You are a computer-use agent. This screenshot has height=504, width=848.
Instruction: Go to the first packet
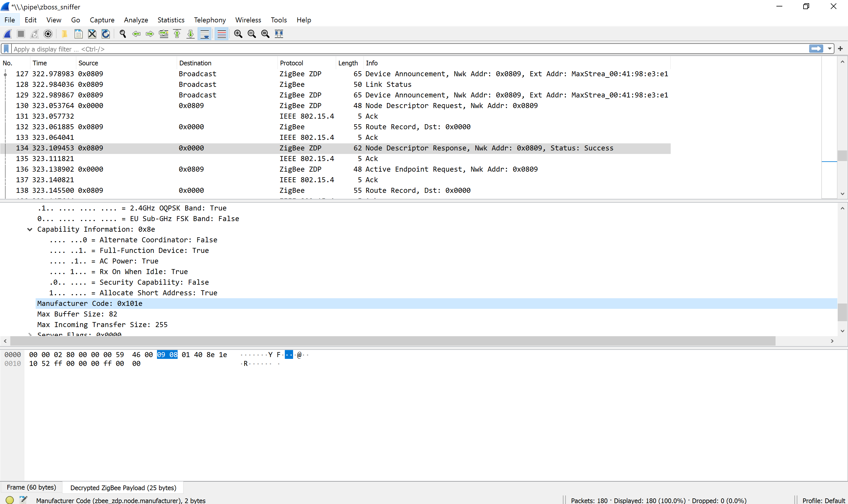(177, 34)
